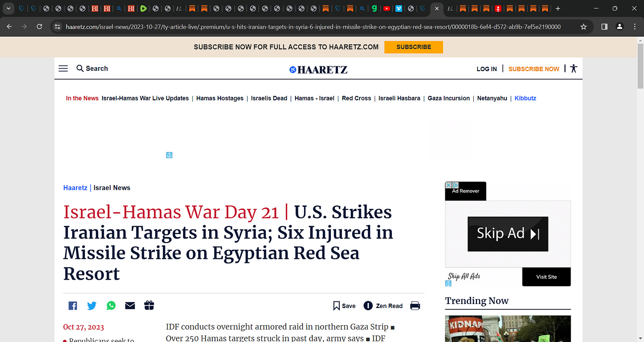Click the small bell ad icon near banner

pos(169,155)
